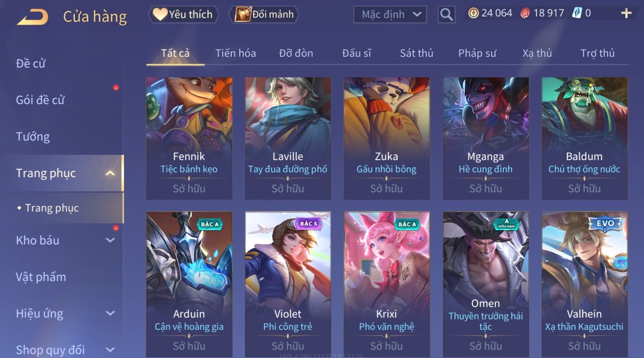The width and height of the screenshot is (644, 358).
Task: Open Gói đề cử in sidebar
Action: click(40, 100)
